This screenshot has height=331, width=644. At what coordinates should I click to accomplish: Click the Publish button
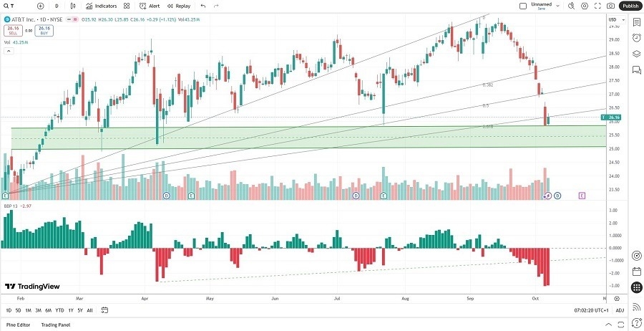point(630,6)
